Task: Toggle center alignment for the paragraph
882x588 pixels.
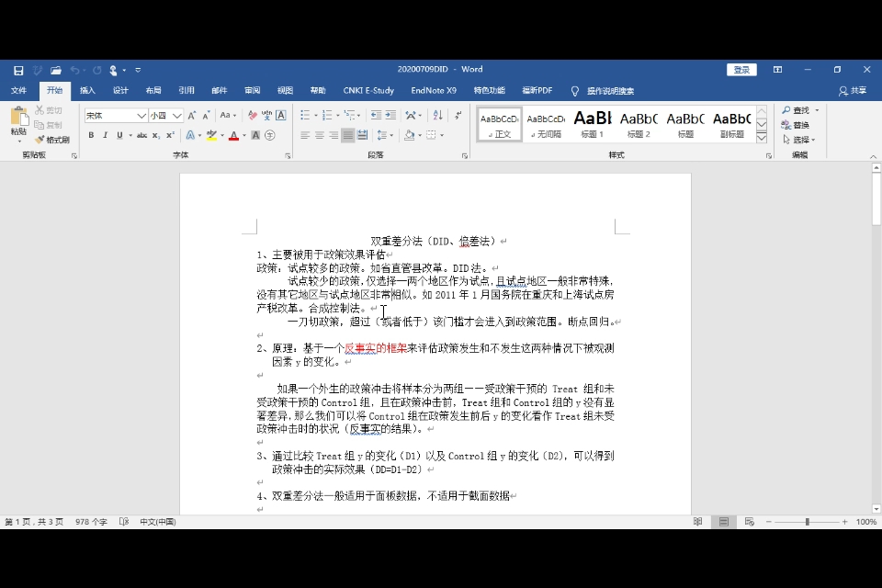Action: click(319, 135)
